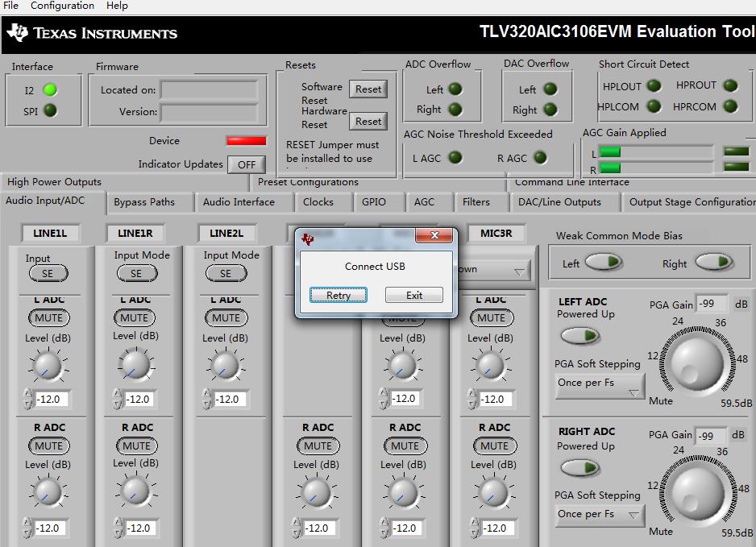Close the Connect USB dialog
Image resolution: width=756 pixels, height=547 pixels.
434,235
